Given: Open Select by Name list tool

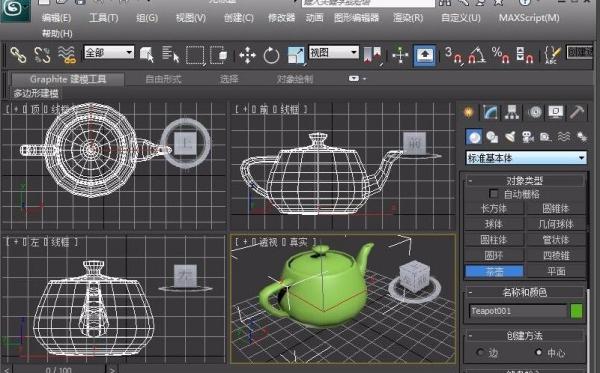Looking at the screenshot, I should point(170,54).
